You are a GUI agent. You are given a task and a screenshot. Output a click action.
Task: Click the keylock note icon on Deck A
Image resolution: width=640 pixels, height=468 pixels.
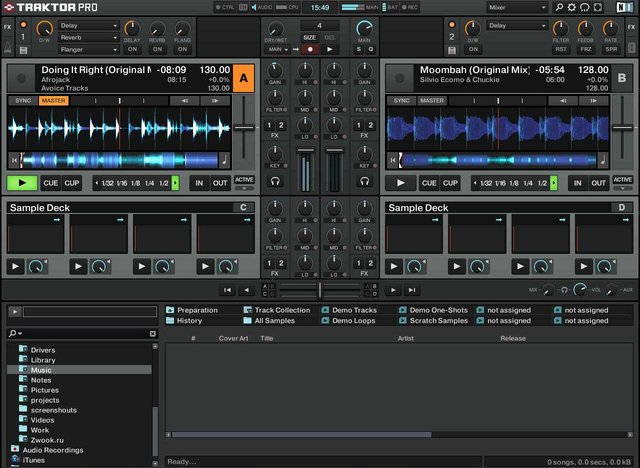click(224, 160)
